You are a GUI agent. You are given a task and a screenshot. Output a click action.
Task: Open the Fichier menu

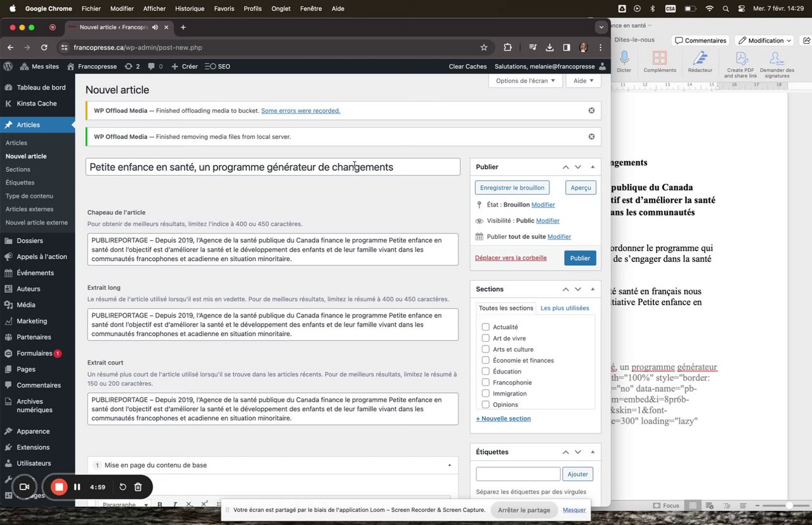(91, 9)
